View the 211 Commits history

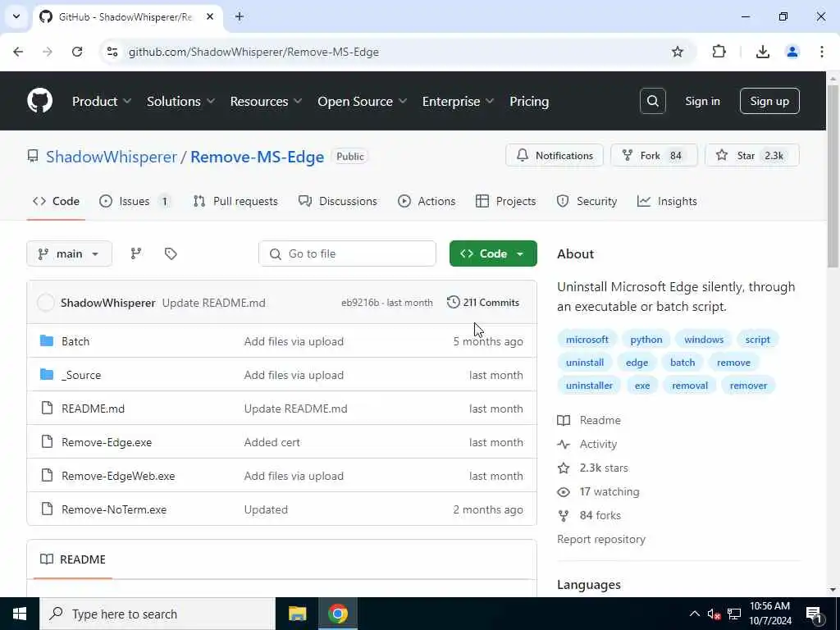pos(483,303)
